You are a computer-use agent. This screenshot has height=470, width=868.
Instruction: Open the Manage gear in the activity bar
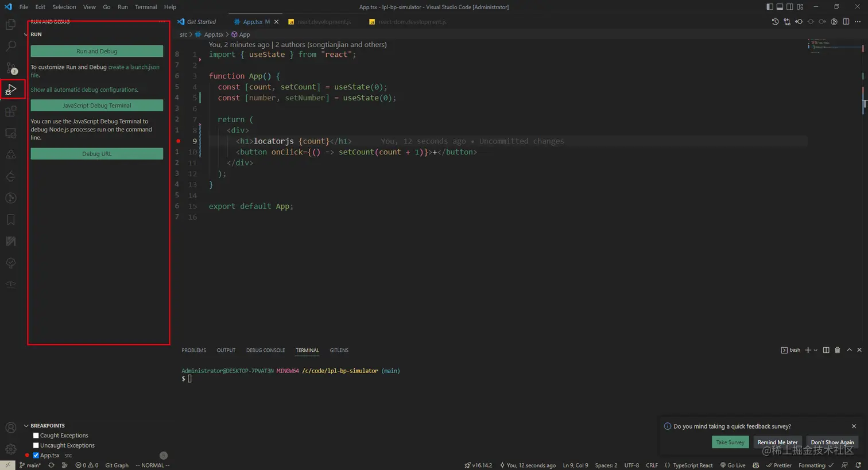click(10, 449)
